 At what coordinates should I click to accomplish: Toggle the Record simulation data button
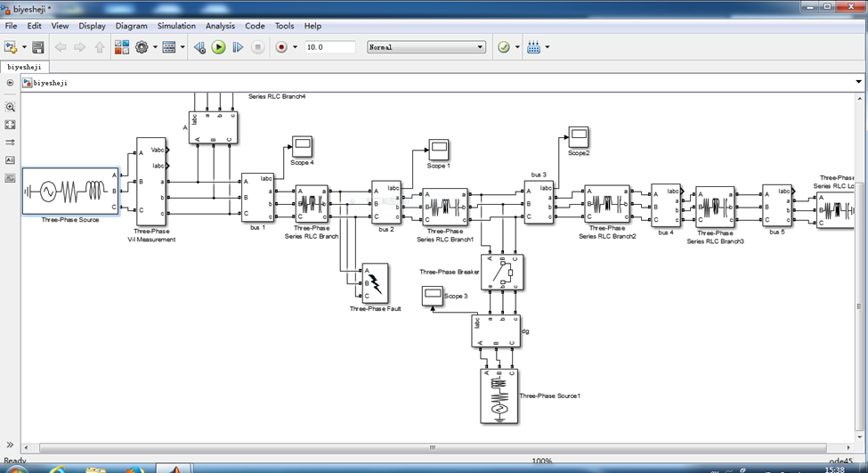[281, 47]
